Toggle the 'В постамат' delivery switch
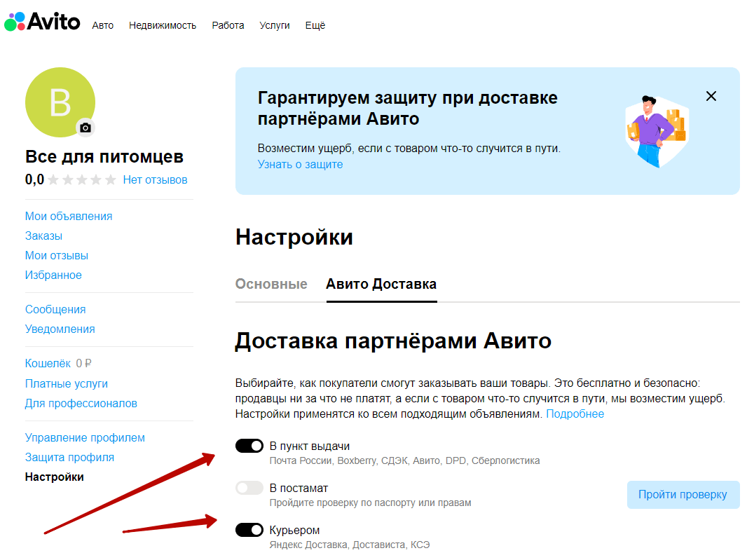The height and width of the screenshot is (560, 754). [249, 488]
